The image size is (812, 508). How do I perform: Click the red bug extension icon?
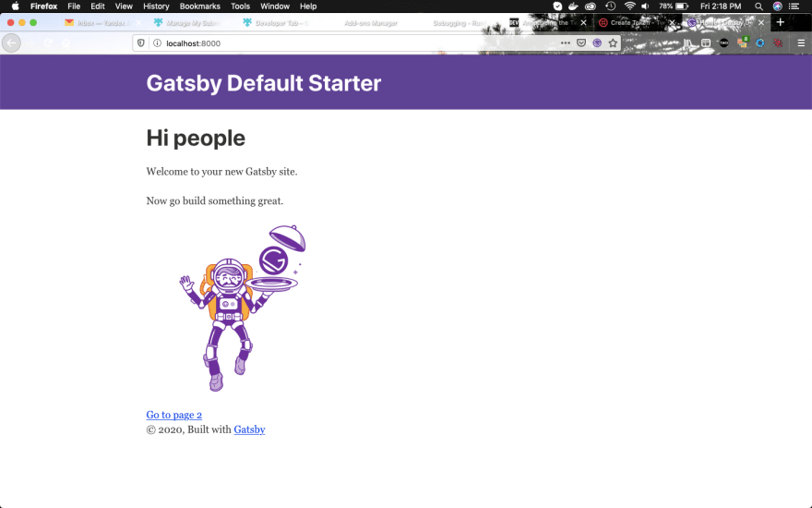[777, 43]
